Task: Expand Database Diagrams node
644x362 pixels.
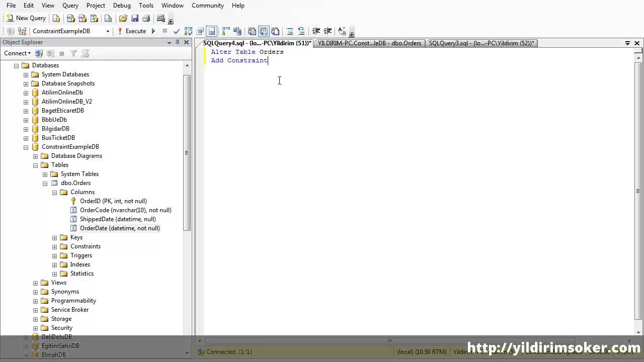Action: tap(35, 156)
